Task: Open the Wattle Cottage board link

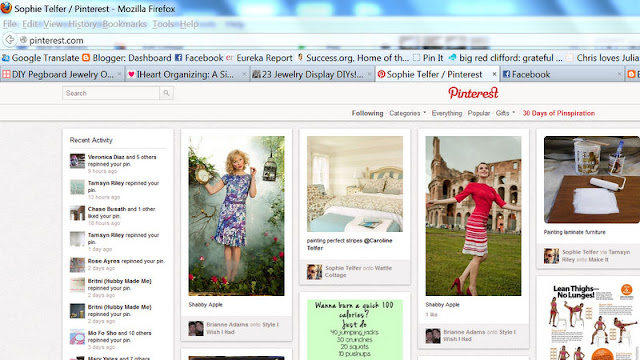Action: 358,271
